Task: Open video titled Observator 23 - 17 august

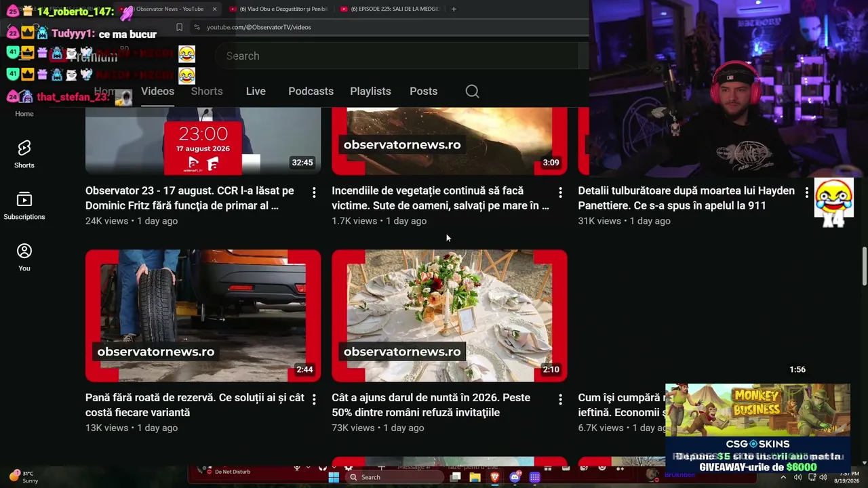Action: click(x=190, y=198)
